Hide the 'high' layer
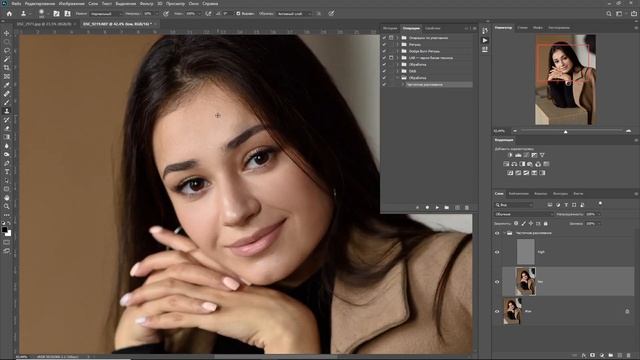This screenshot has height=360, width=640. click(x=497, y=252)
